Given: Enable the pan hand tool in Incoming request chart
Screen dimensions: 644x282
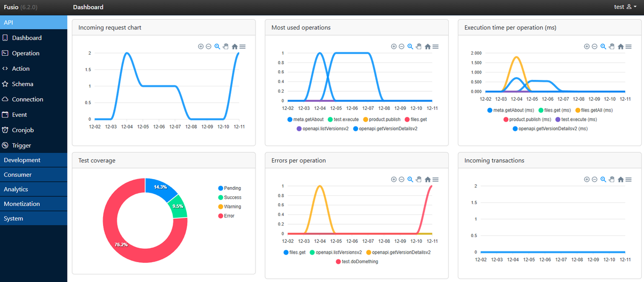Looking at the screenshot, I should pyautogui.click(x=225, y=47).
